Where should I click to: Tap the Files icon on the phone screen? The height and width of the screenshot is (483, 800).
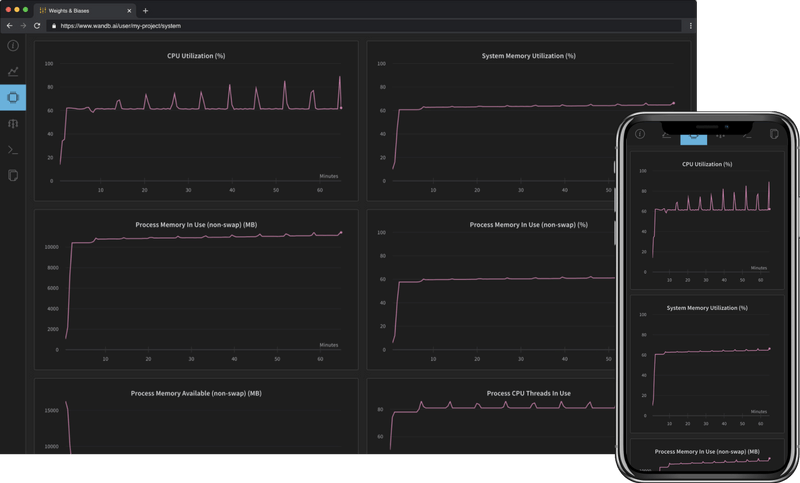(773, 134)
